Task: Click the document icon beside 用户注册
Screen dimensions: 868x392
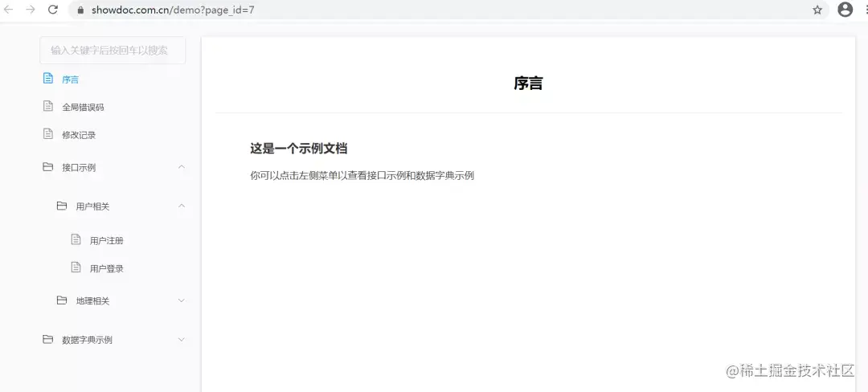Action: tap(76, 239)
